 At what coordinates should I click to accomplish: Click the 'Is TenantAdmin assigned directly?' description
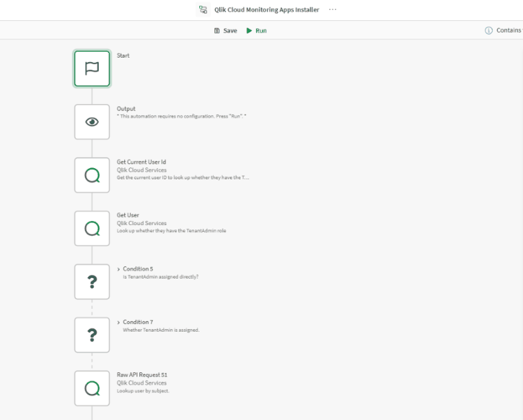click(x=161, y=277)
